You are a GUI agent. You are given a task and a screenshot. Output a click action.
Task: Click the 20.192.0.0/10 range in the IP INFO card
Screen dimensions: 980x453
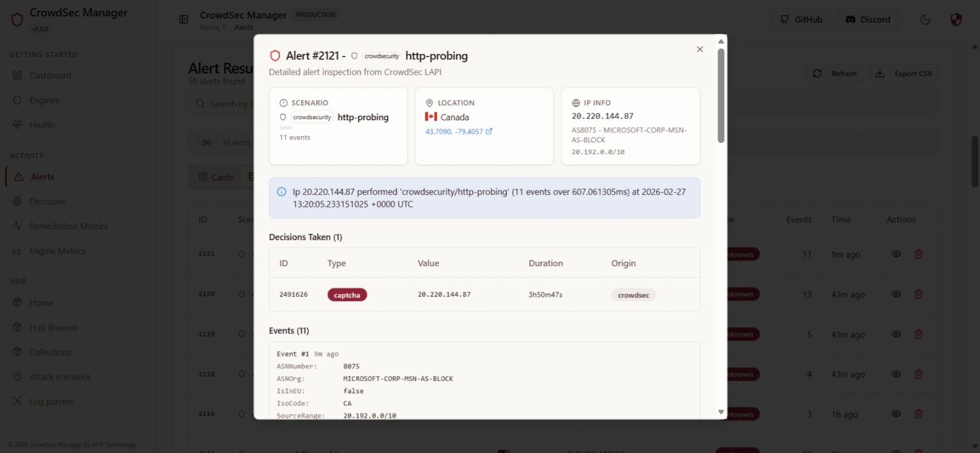click(598, 152)
